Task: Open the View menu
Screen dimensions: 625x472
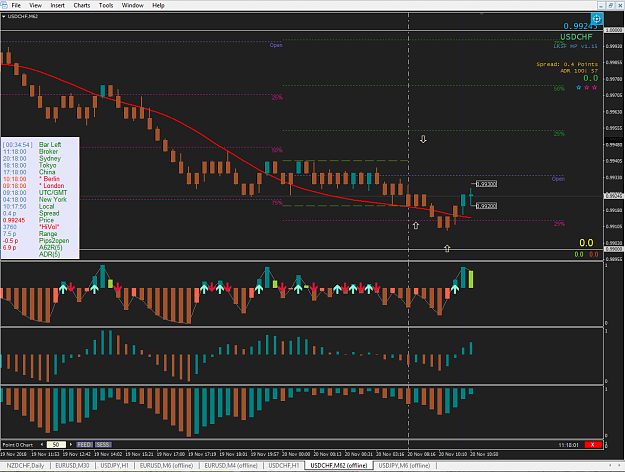Action: click(x=35, y=6)
